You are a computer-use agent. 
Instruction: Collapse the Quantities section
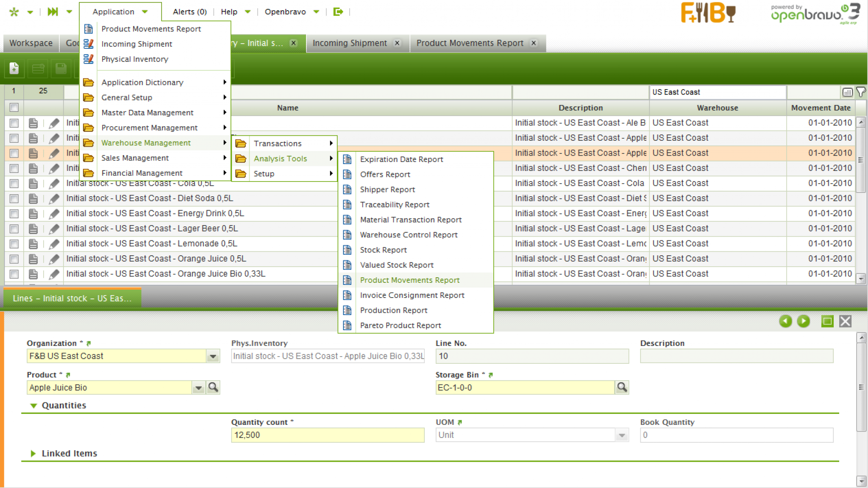[33, 405]
